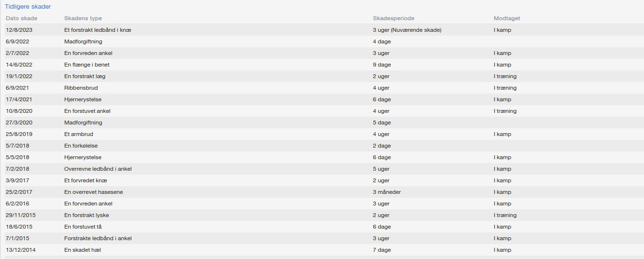Select Hjernerystelse entry dated 17/4/2021
644x259 pixels.
pos(83,99)
